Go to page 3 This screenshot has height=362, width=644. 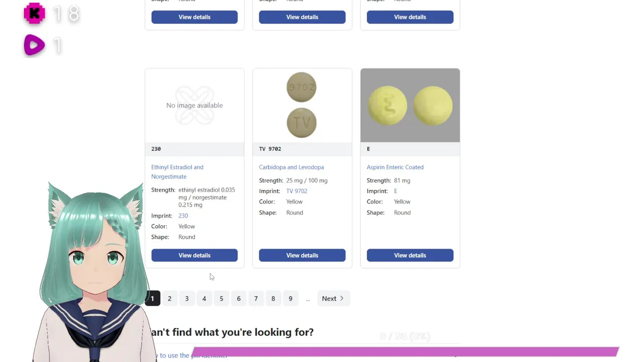pyautogui.click(x=187, y=299)
